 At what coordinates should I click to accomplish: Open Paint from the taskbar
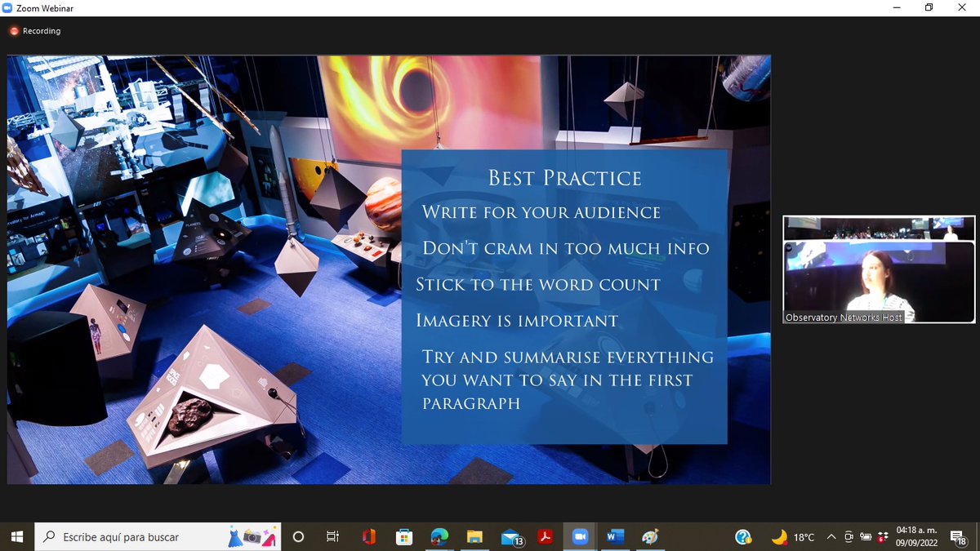pos(650,537)
